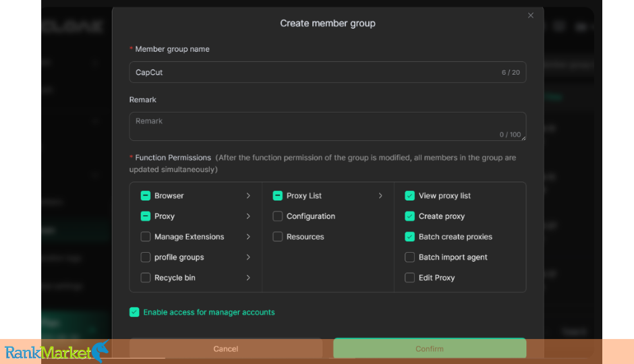Expand the Recycle bin chevron
Image resolution: width=634 pixels, height=364 pixels.
click(248, 278)
